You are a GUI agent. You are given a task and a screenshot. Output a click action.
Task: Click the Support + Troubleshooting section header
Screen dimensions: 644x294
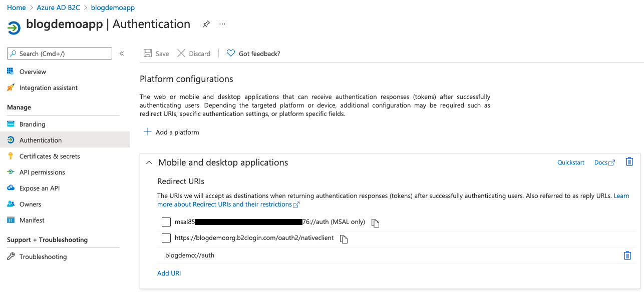[47, 239]
